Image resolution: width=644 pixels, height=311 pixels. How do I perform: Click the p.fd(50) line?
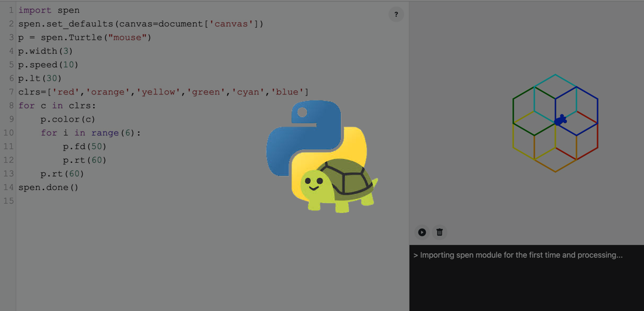click(x=84, y=146)
